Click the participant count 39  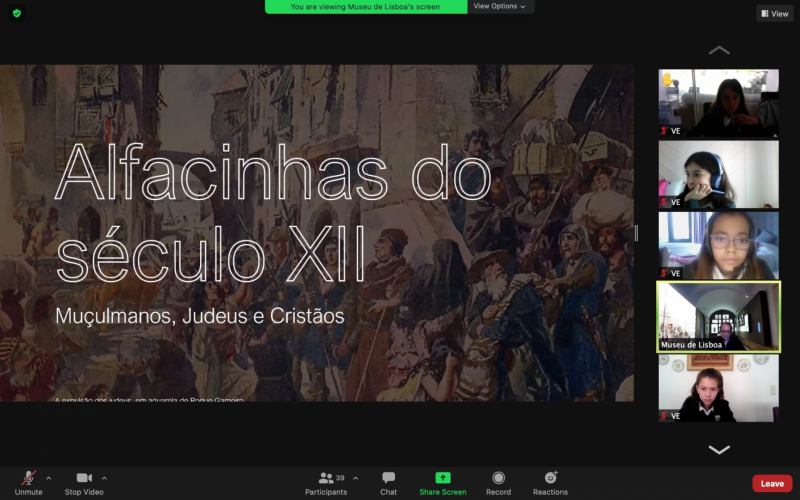pyautogui.click(x=340, y=478)
